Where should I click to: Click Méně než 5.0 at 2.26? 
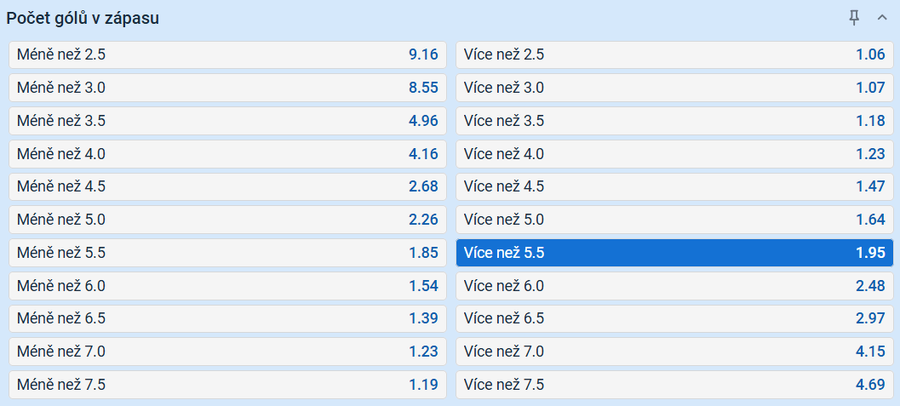pyautogui.click(x=227, y=220)
